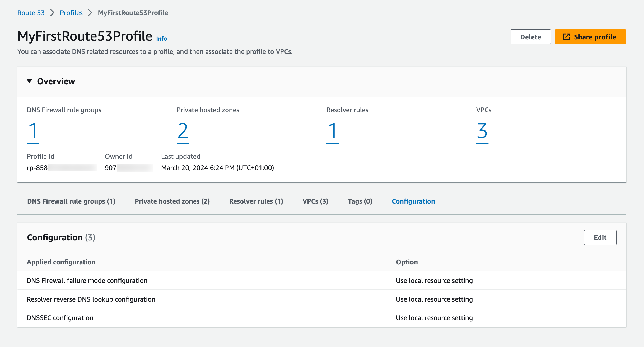The image size is (644, 347).
Task: Click Edit in Configuration panel
Action: pos(600,237)
